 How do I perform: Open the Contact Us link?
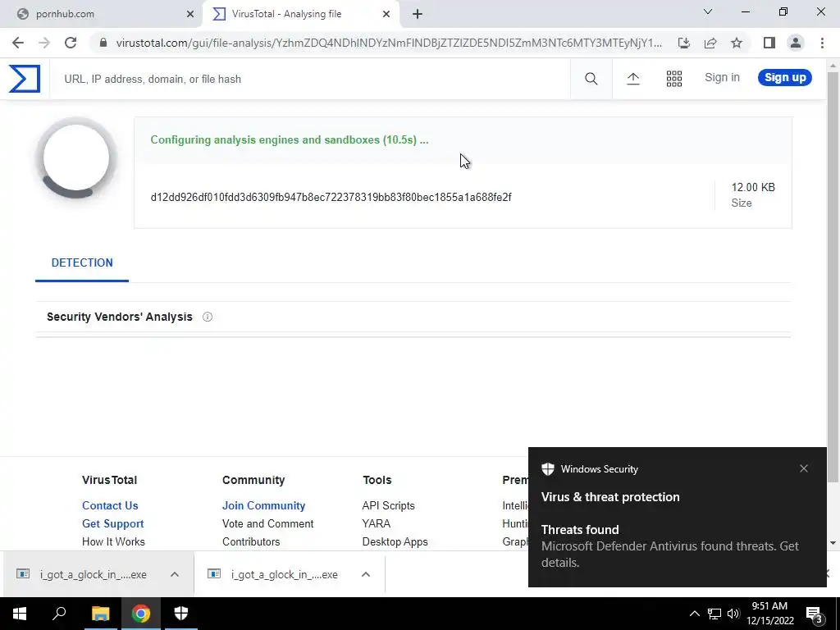click(110, 505)
